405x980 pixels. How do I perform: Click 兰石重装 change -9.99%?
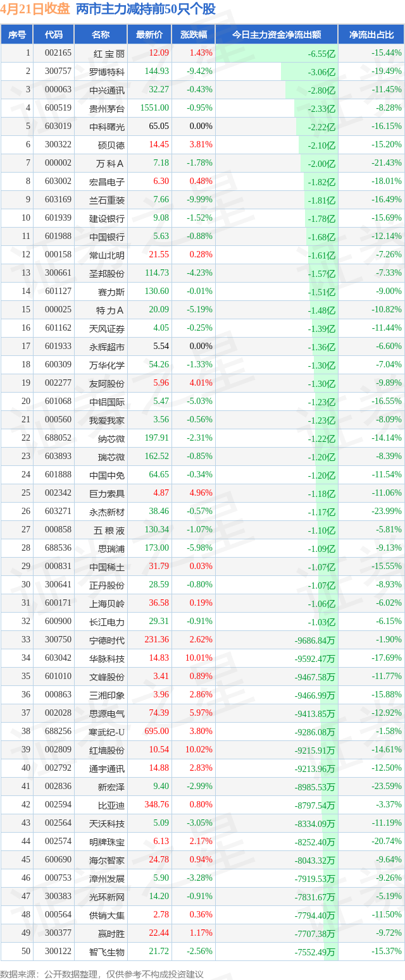[x=200, y=200]
